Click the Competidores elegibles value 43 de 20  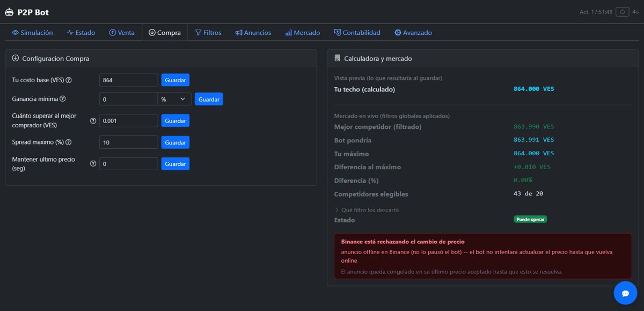[529, 194]
